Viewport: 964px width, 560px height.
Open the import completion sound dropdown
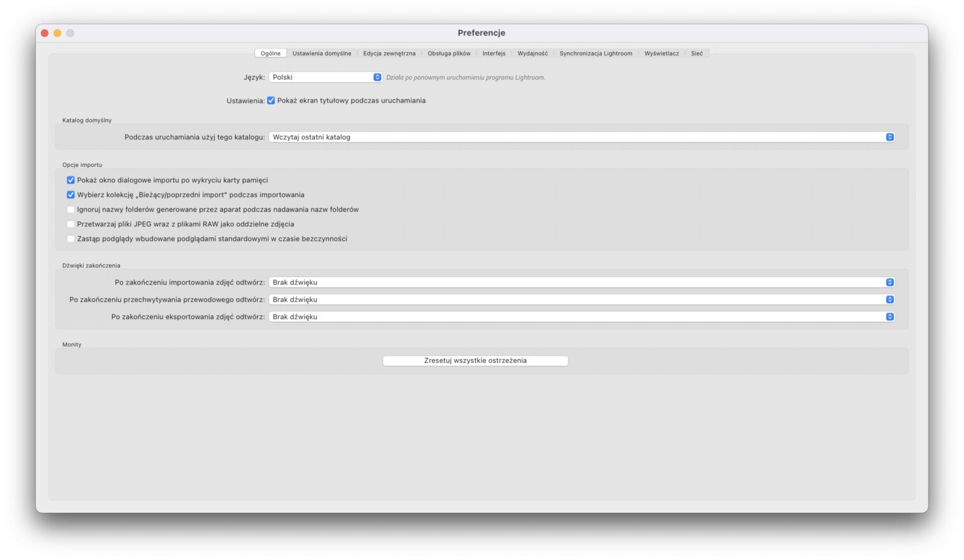[x=581, y=282]
